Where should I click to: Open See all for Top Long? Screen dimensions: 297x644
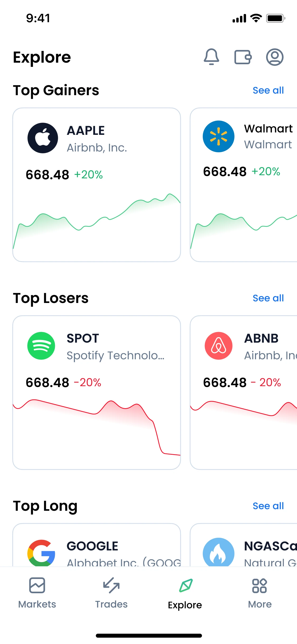tap(268, 505)
